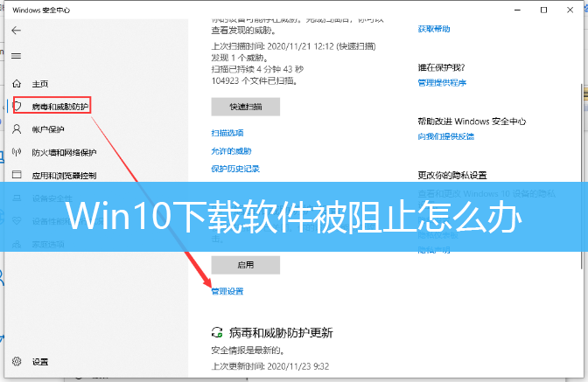
Task: Expand the hamburger navigation menu
Action: pyautogui.click(x=16, y=56)
